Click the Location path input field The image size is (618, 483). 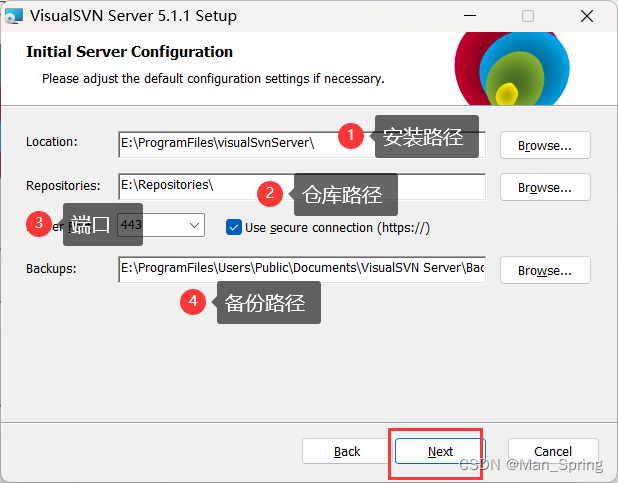pyautogui.click(x=302, y=145)
